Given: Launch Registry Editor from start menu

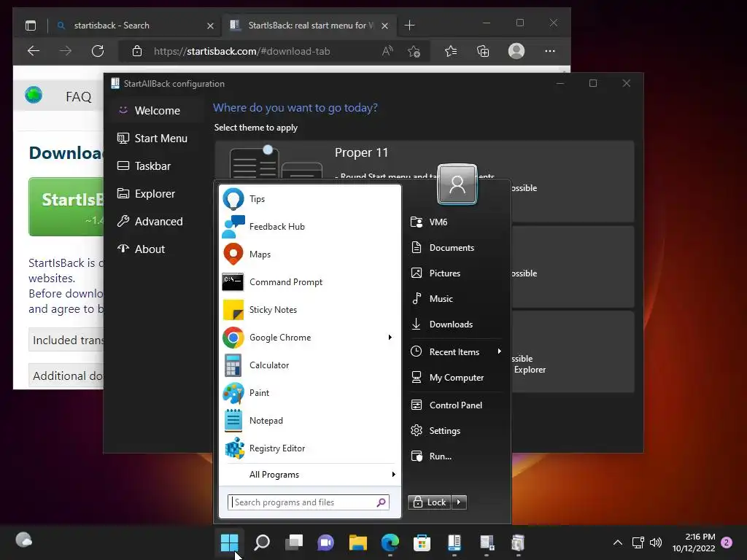Looking at the screenshot, I should (309, 448).
